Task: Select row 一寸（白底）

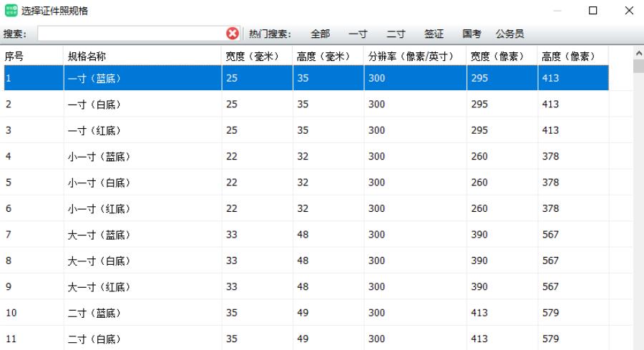Action: [x=306, y=104]
